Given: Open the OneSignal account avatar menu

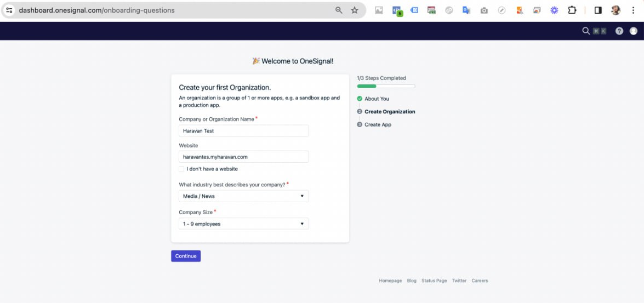Looking at the screenshot, I should [x=634, y=31].
